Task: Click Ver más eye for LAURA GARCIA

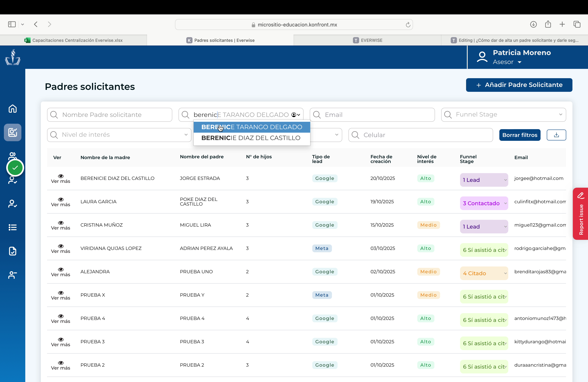Action: 60,202
